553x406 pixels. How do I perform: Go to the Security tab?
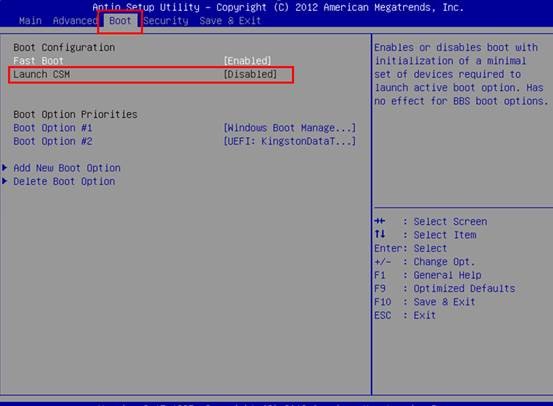click(x=166, y=21)
